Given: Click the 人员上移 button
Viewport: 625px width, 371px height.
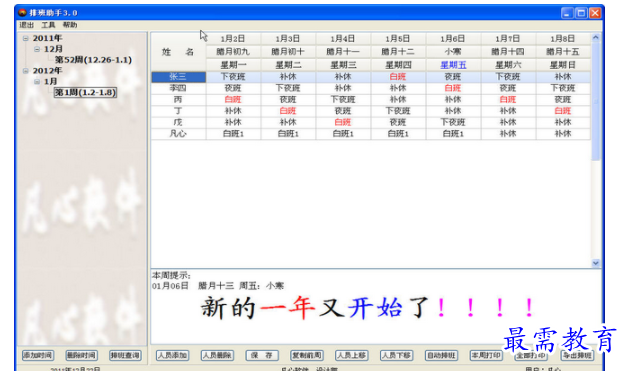Looking at the screenshot, I should [x=352, y=355].
